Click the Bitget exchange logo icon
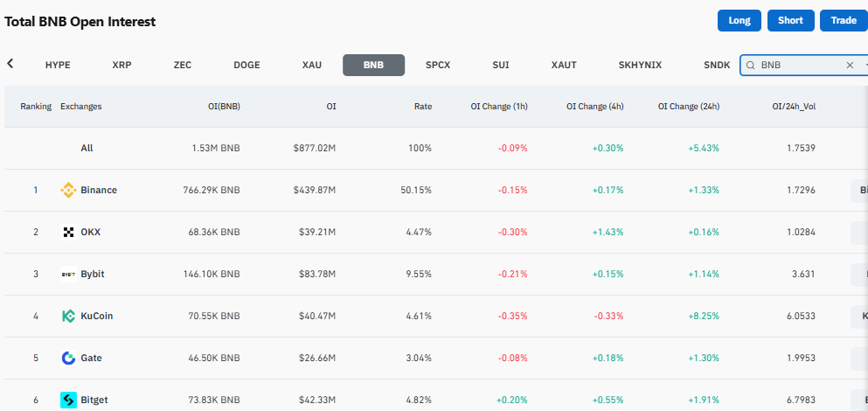 69,400
